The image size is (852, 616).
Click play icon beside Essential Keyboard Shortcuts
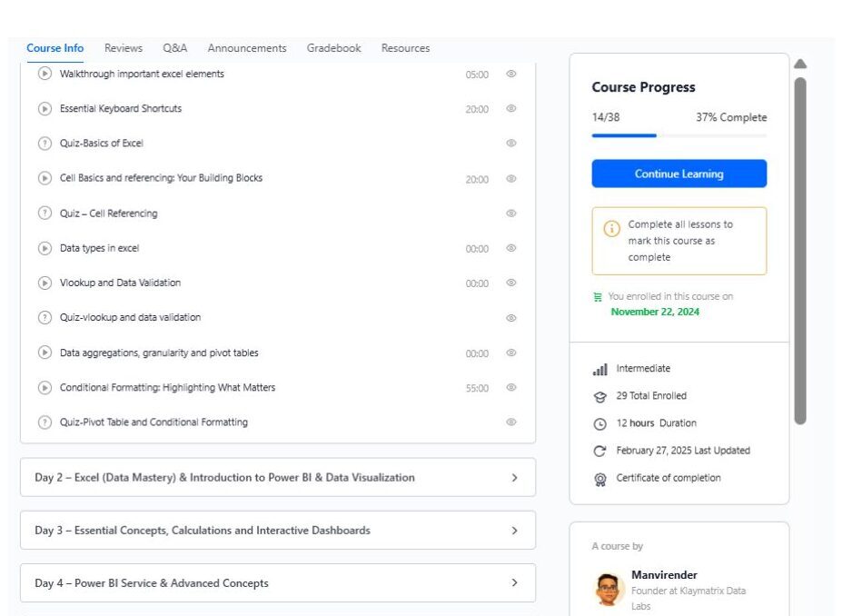click(45, 109)
